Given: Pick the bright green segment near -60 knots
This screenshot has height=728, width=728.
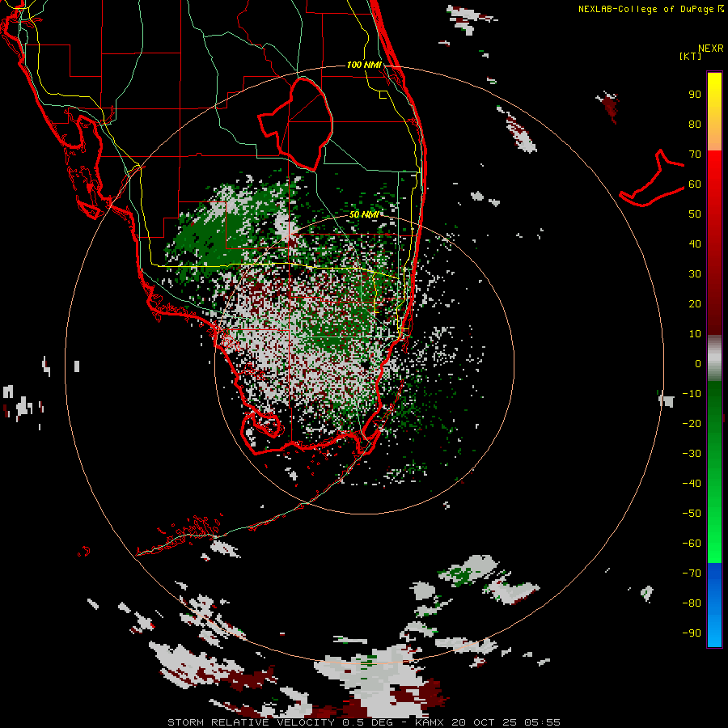Looking at the screenshot, I should coord(714,544).
